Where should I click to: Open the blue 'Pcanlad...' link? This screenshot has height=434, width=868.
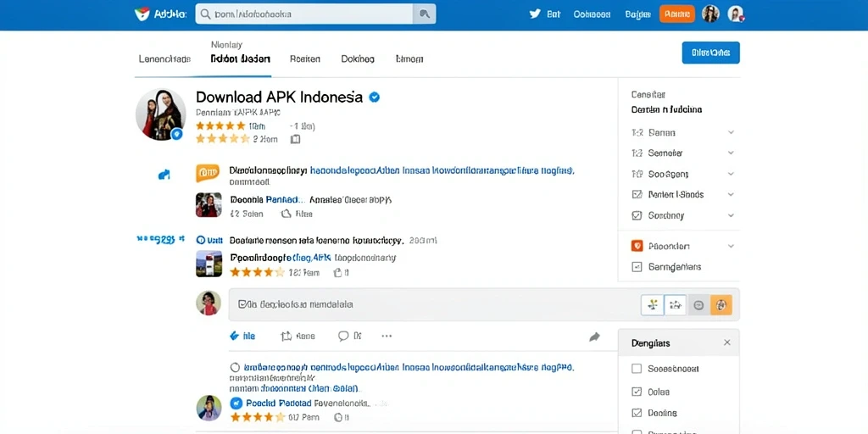point(286,200)
